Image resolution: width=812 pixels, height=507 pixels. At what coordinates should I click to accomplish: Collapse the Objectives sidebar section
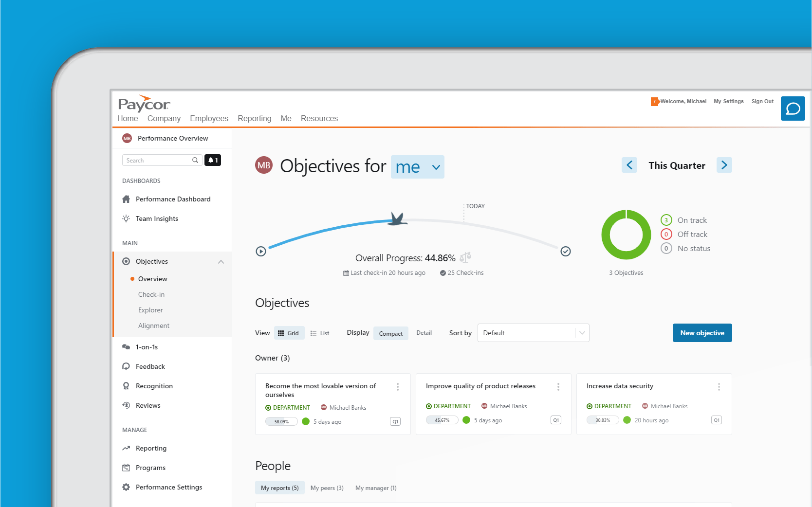[x=221, y=261]
